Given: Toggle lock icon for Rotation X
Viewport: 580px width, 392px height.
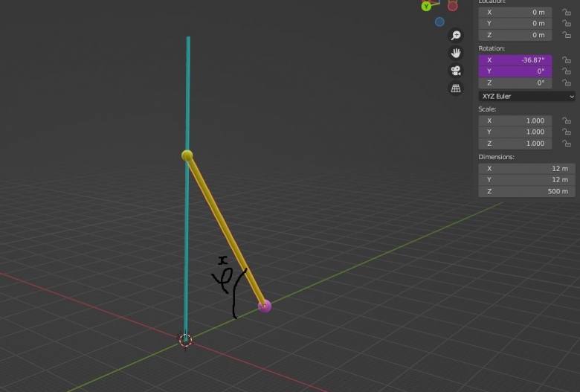Looking at the screenshot, I should 567,60.
